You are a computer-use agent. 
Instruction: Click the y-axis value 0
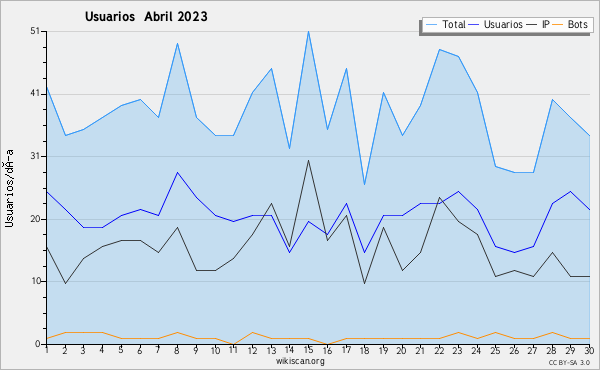click(x=38, y=344)
